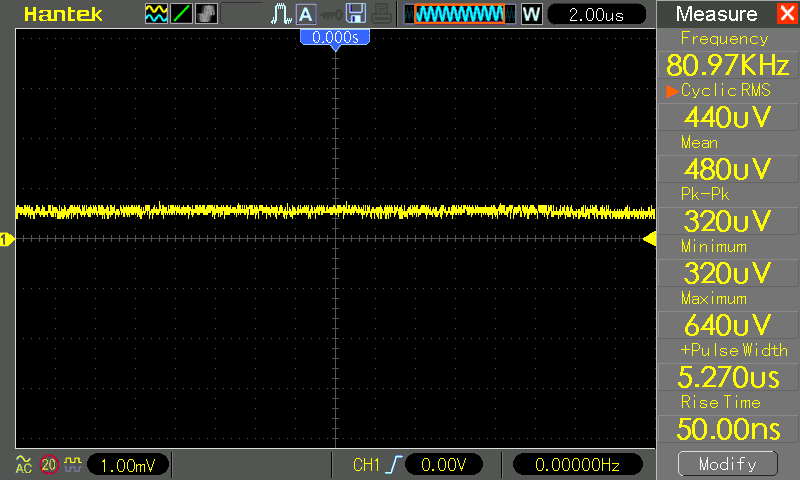The width and height of the screenshot is (800, 480).
Task: Click the Minimum value of 320uV
Action: point(728,273)
